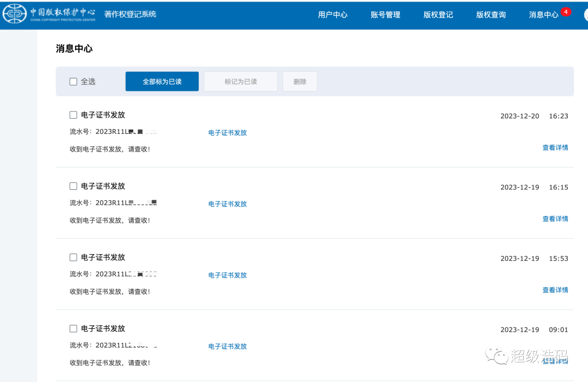Open 电子证书发放 link in the 15:53 message
588x382 pixels.
click(x=228, y=275)
